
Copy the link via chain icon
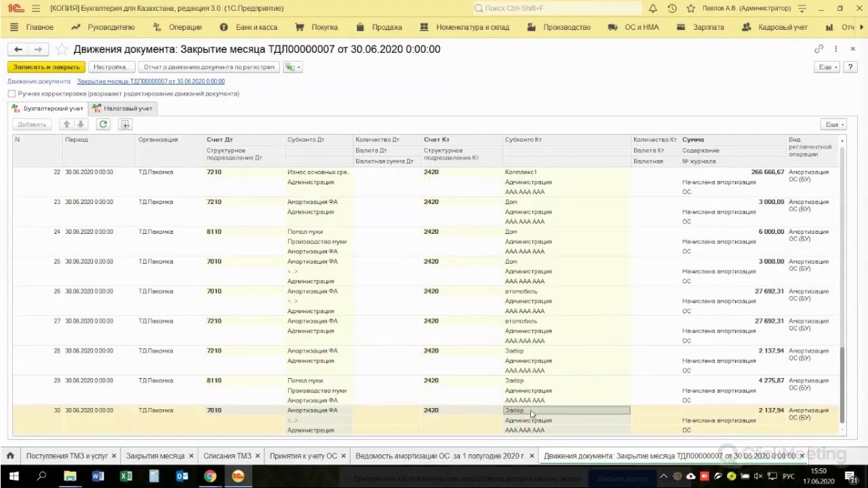(x=819, y=49)
